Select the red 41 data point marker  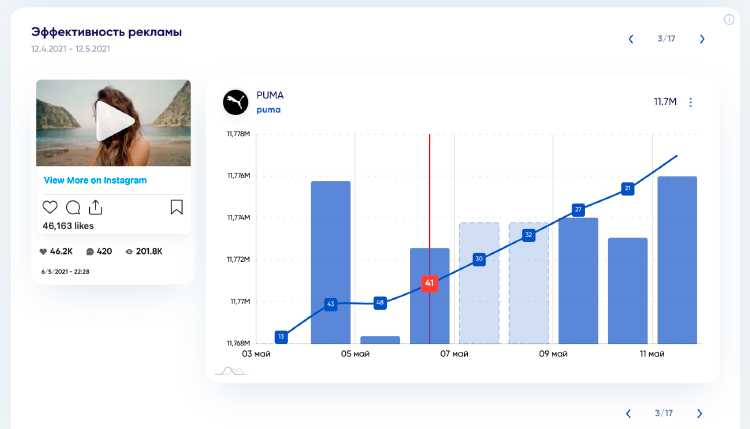(429, 283)
